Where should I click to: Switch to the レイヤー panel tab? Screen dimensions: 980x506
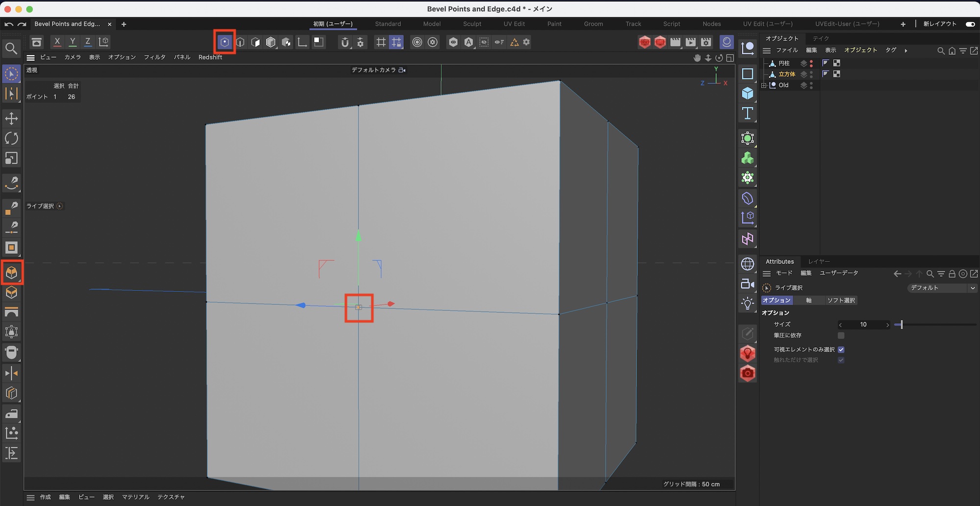click(819, 262)
